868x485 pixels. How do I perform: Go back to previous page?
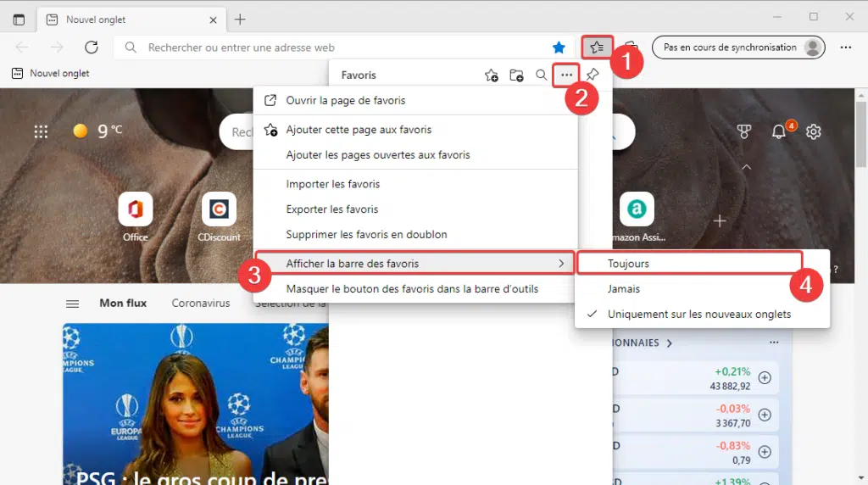pos(22,47)
